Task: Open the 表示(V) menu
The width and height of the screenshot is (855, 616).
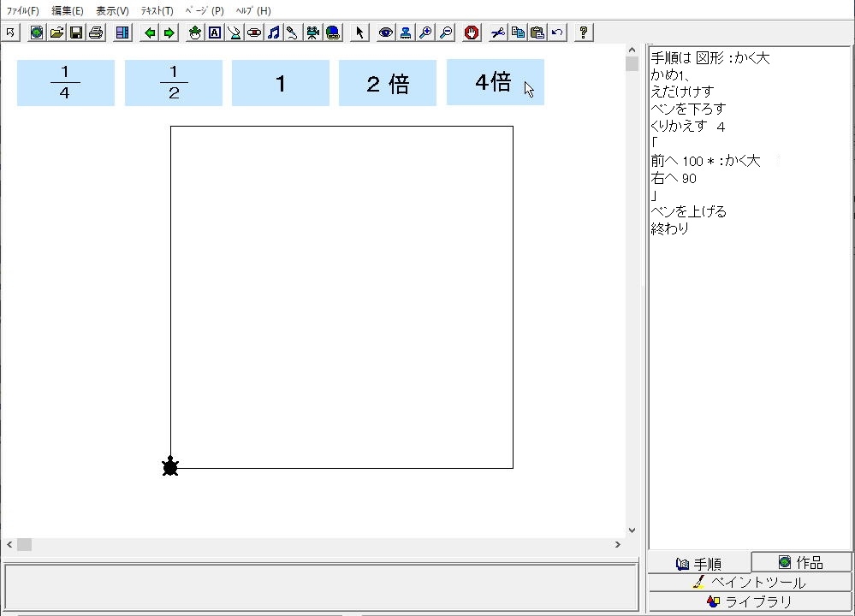Action: click(112, 11)
